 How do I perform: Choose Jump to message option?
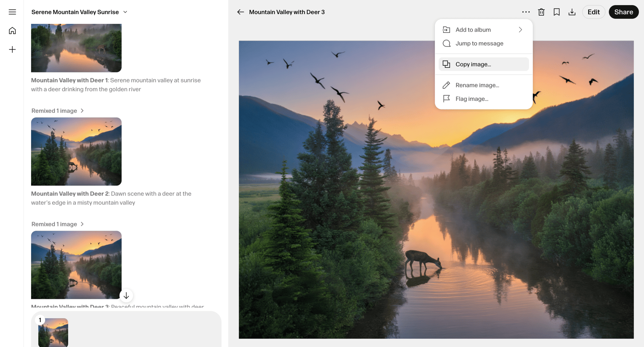point(484,43)
